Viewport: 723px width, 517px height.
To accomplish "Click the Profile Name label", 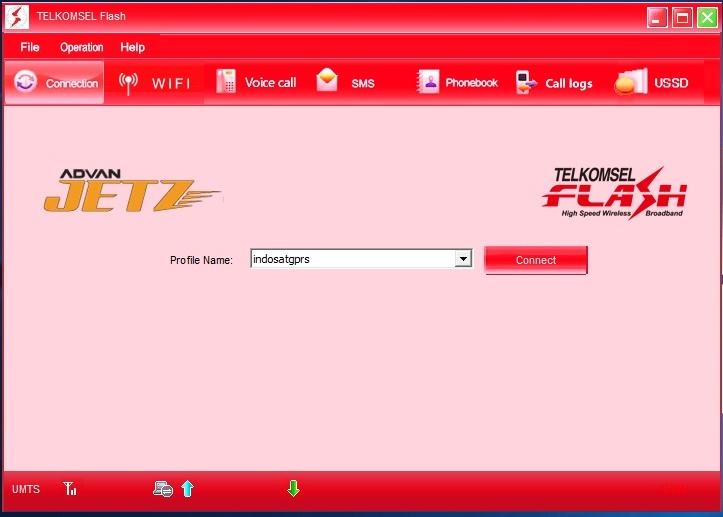I will click(x=201, y=260).
